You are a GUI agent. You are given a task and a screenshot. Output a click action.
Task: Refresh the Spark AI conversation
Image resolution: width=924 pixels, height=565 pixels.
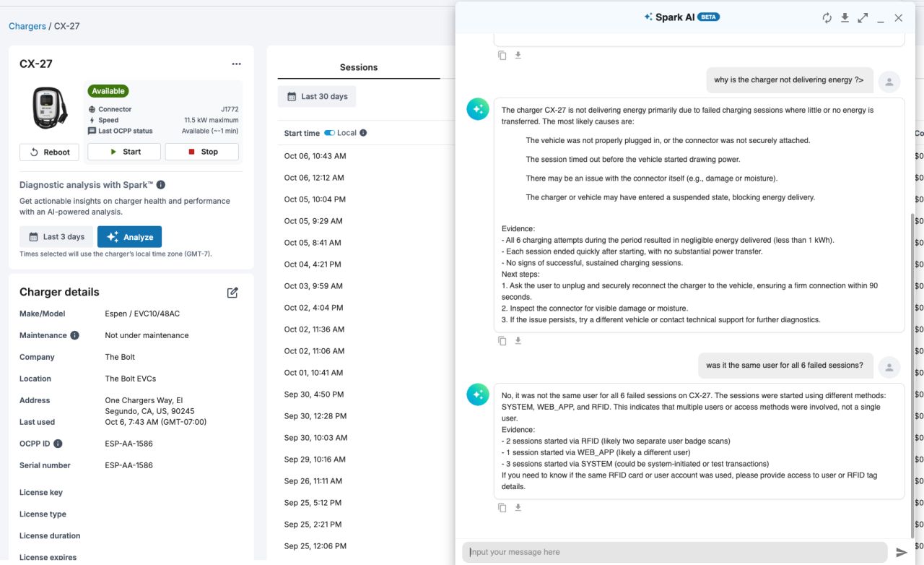(x=827, y=18)
